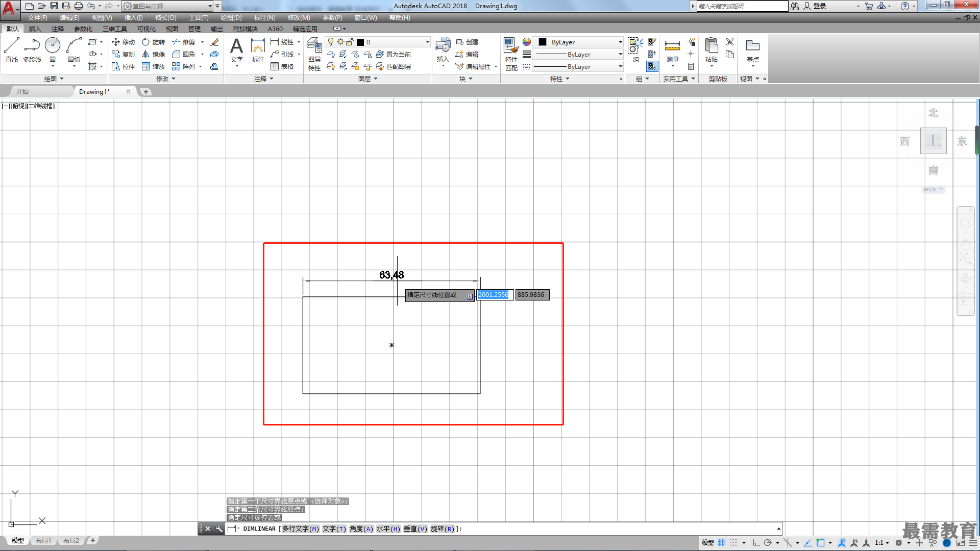This screenshot has width=980, height=551.
Task: Open the quick calculator icon
Action: pyautogui.click(x=691, y=66)
